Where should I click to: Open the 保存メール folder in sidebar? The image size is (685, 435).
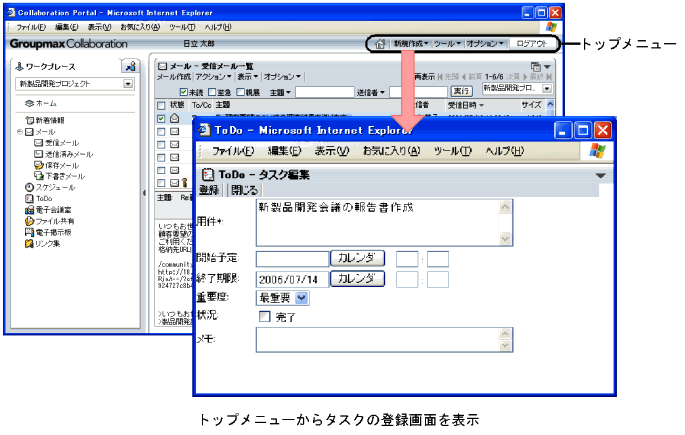[56, 166]
